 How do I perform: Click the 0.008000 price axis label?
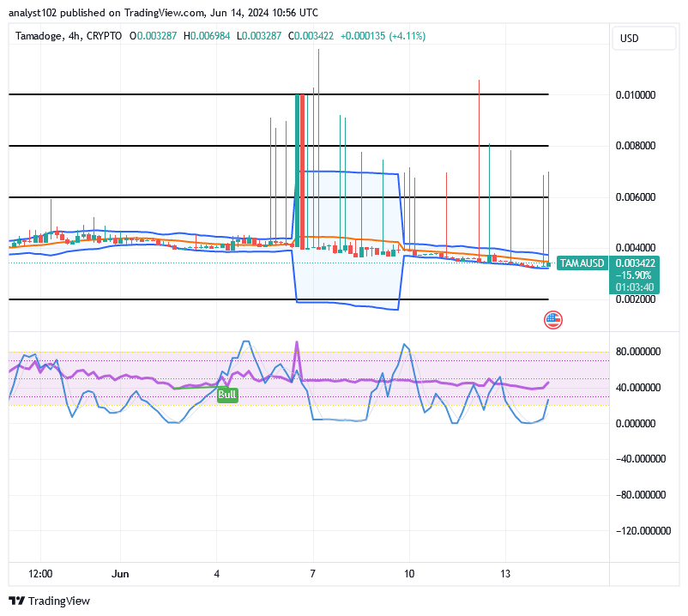point(635,146)
